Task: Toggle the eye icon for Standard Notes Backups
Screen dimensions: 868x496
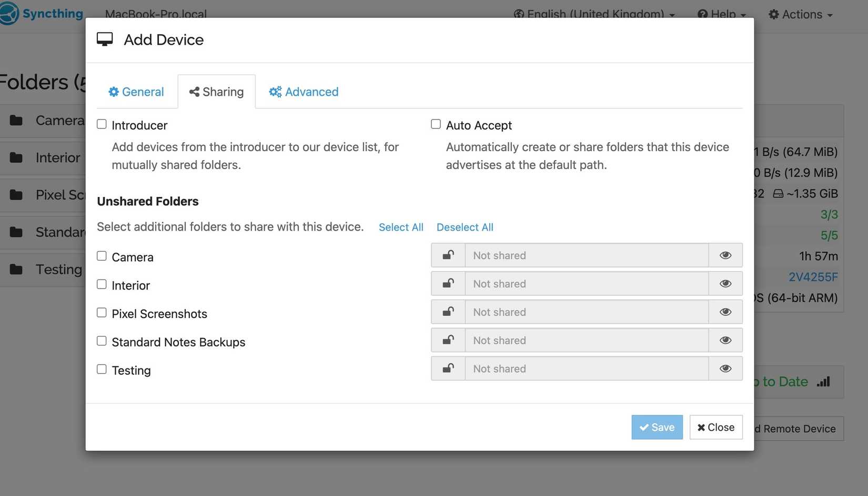Action: click(x=725, y=341)
